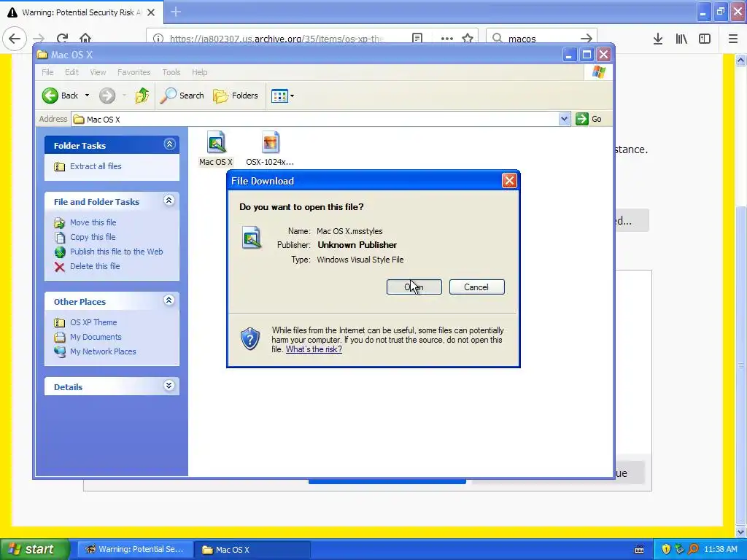Collapse the Folder Tasks panel

coord(169,144)
